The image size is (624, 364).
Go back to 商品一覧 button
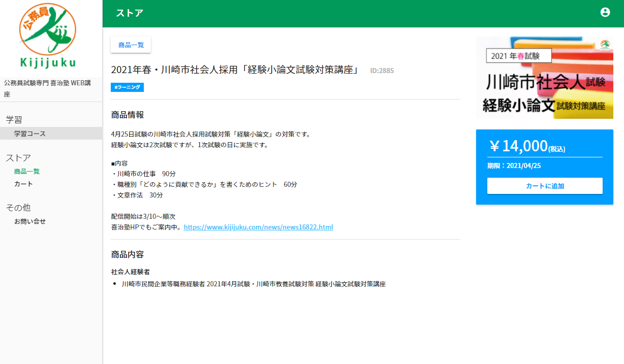point(131,45)
